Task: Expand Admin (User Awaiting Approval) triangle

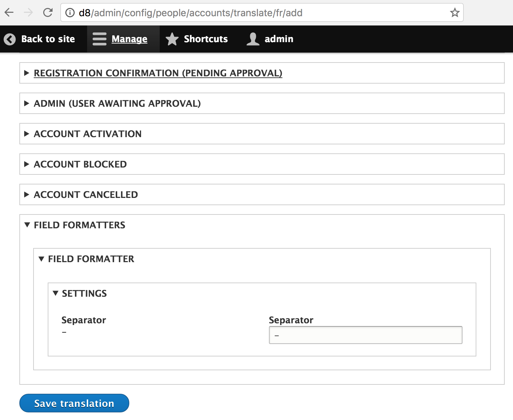Action: point(27,103)
